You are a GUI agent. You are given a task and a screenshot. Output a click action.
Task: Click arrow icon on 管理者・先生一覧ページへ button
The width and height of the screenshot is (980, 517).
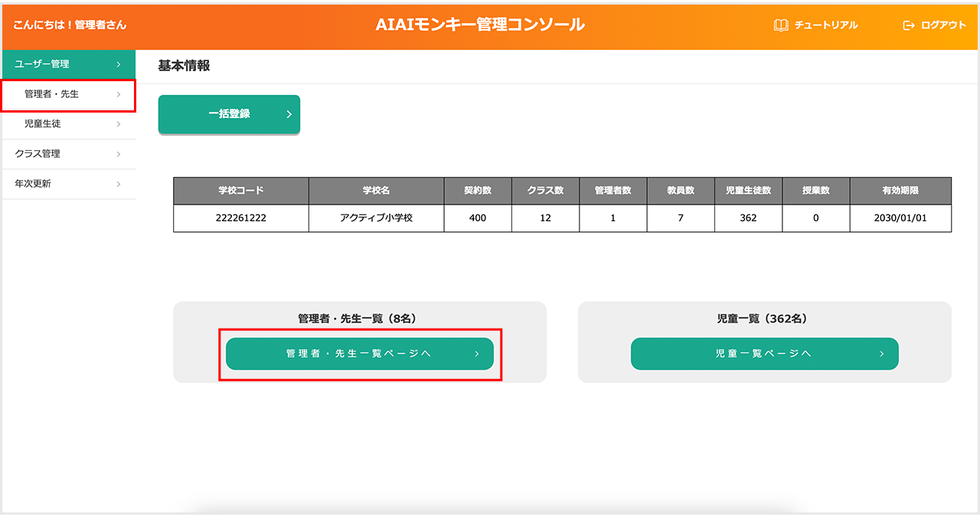[x=476, y=354]
